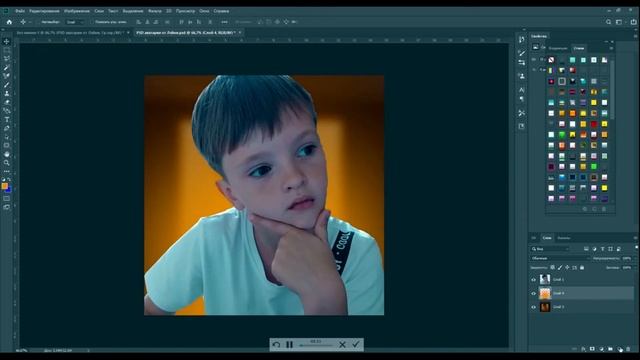Screen dimensions: 640x360
Task: Open the three-dots Edit Toolbar button
Action: [7, 171]
